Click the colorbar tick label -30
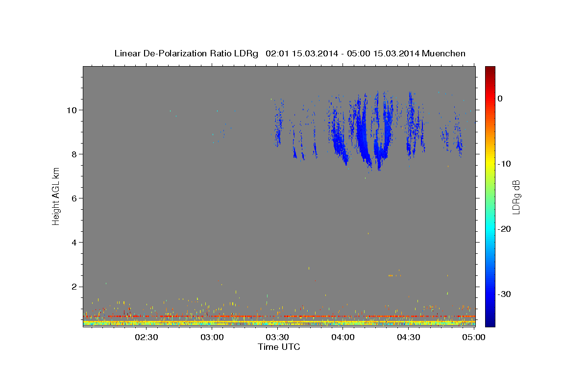Screen dimensions: 588x392 point(504,294)
